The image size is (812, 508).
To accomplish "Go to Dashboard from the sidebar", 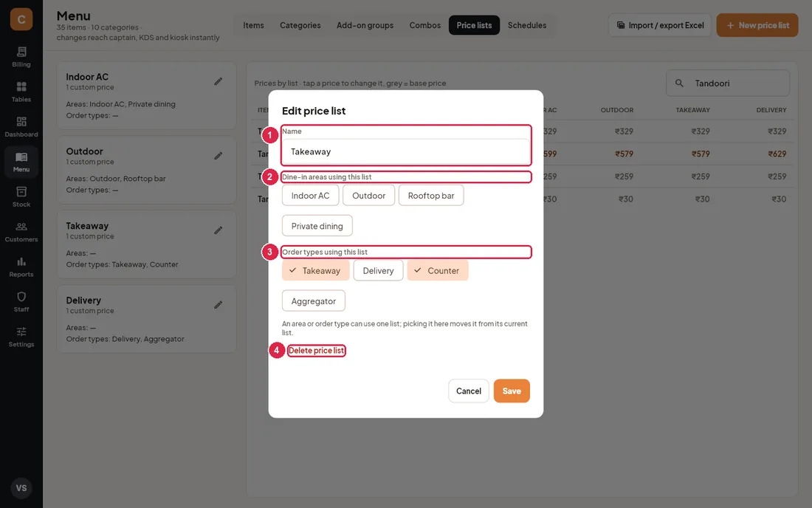I will (21, 127).
